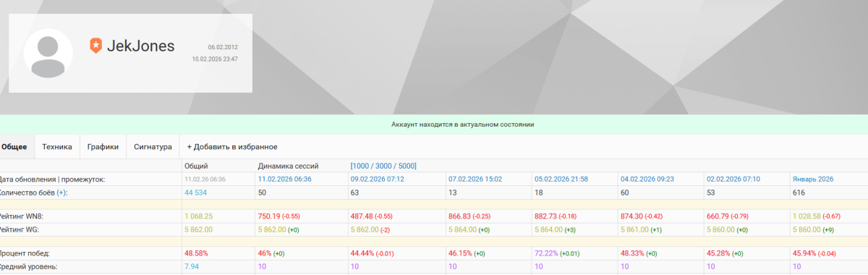The height and width of the screenshot is (275, 868).
Task: Click the grey update time 11.02.26 06:36
Action: pyautogui.click(x=205, y=179)
